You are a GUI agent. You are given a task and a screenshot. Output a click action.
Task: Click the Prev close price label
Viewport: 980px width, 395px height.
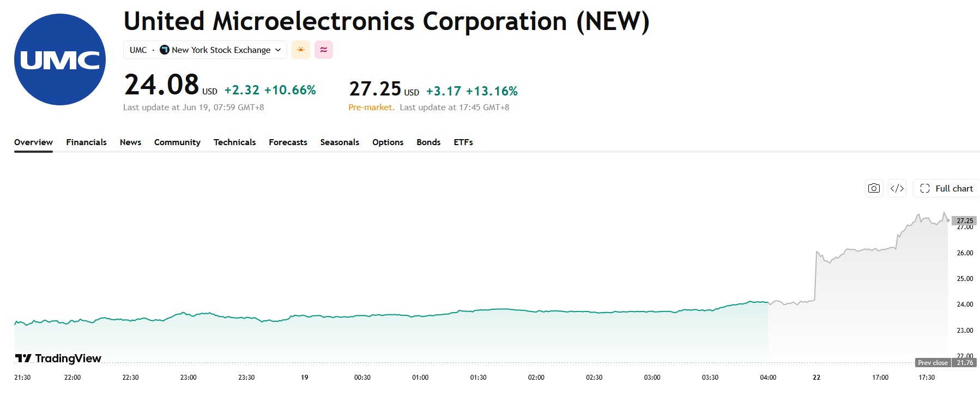(933, 363)
